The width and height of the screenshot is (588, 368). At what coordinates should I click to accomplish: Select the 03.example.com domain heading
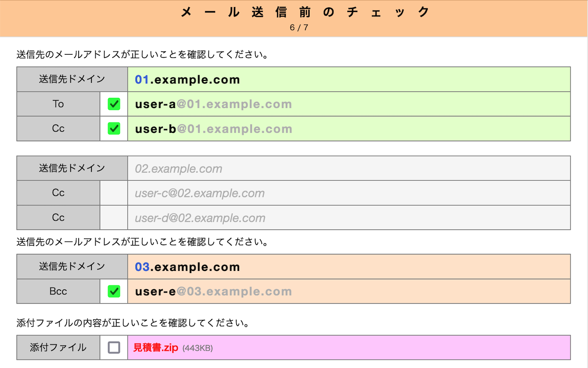187,267
